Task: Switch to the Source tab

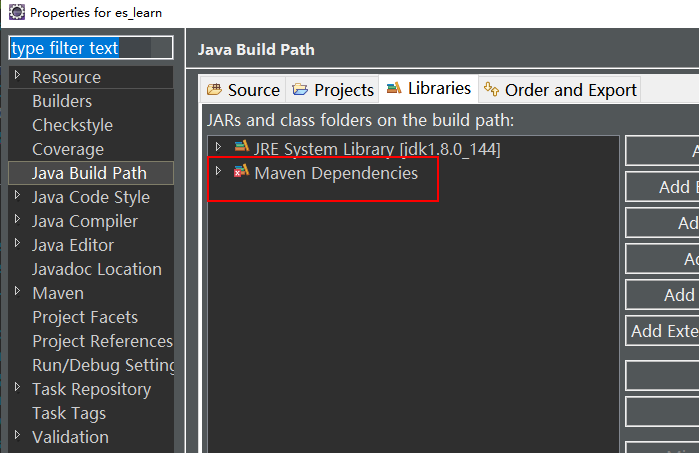Action: [x=243, y=90]
